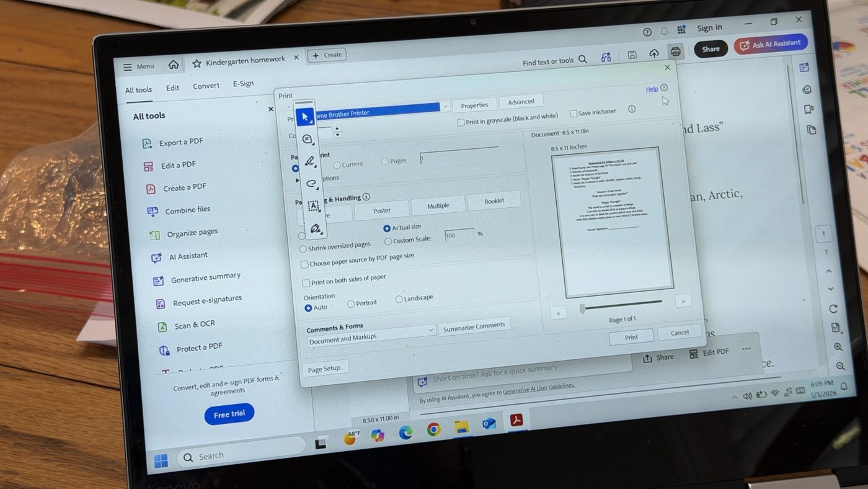Select the fill and sign pen tool
868x489 pixels.
[x=316, y=229]
